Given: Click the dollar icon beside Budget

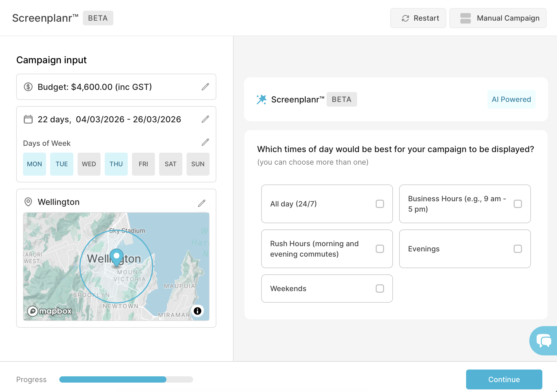Looking at the screenshot, I should point(28,87).
